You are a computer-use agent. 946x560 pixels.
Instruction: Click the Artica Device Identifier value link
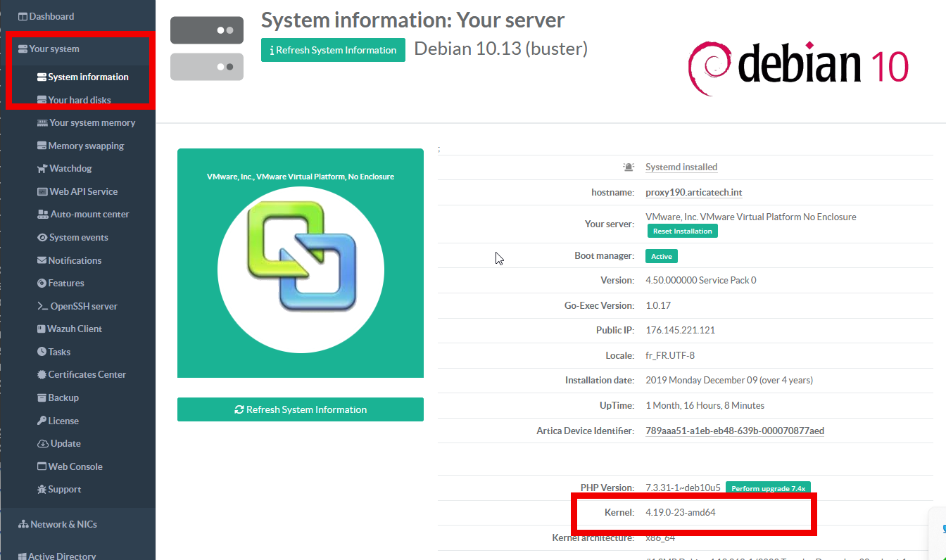pyautogui.click(x=734, y=431)
